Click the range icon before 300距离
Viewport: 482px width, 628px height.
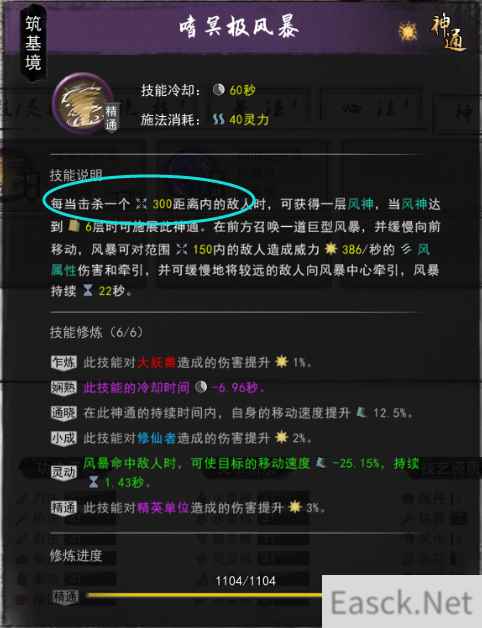click(x=141, y=203)
